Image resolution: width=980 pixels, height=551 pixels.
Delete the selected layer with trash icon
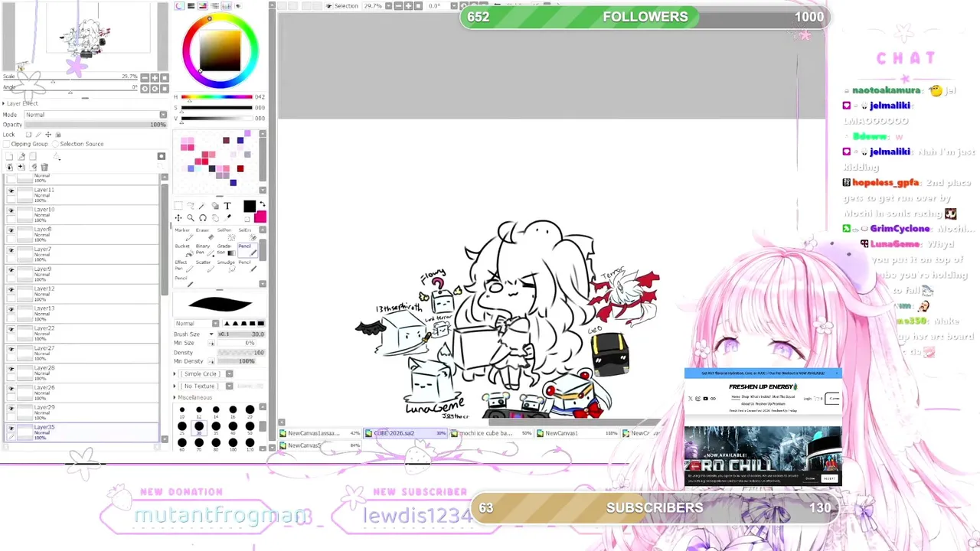(44, 167)
